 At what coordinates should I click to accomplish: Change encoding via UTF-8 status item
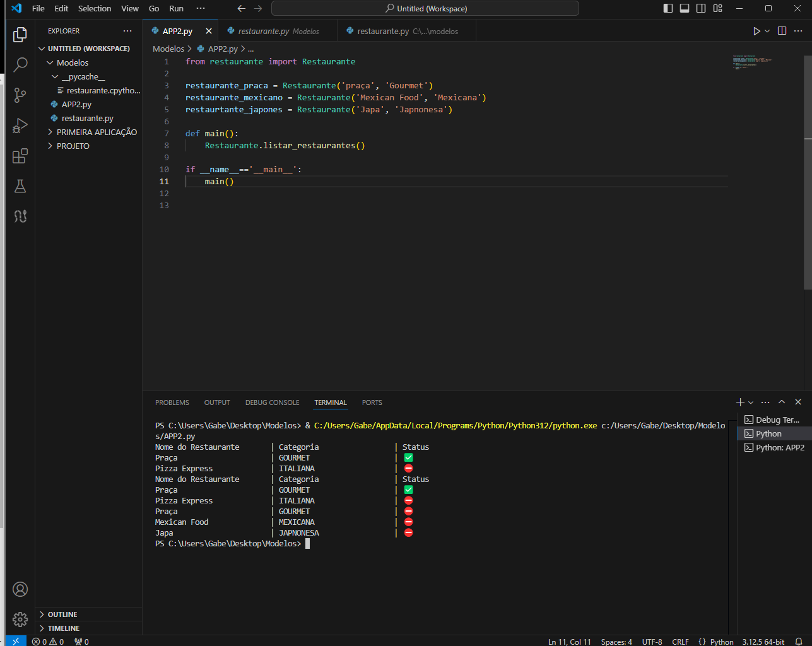point(652,642)
